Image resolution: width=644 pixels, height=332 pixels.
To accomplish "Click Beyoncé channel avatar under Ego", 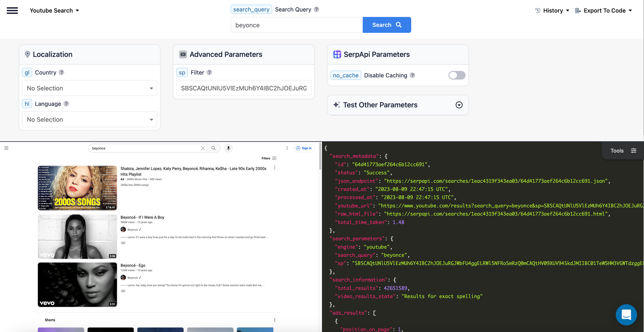I will click(x=123, y=278).
